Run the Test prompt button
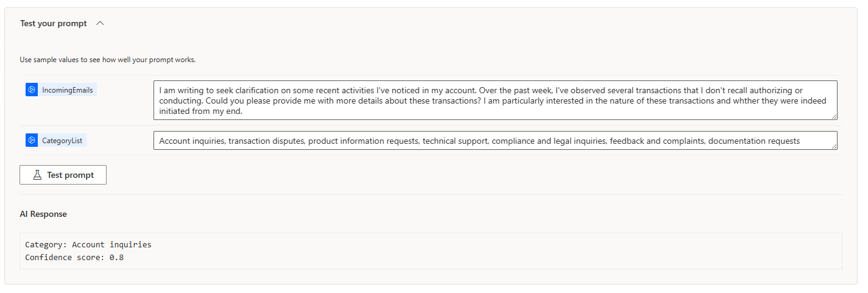This screenshot has height=293, width=868. pos(63,175)
